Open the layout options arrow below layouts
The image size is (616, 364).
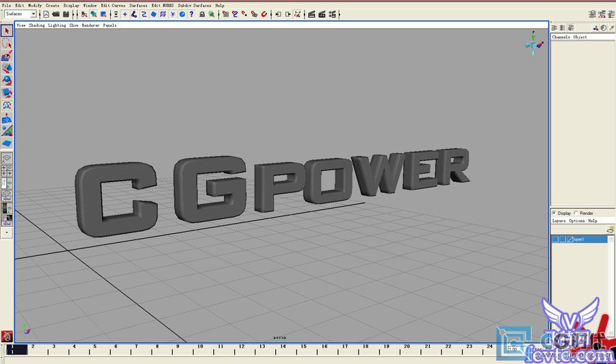[7, 233]
